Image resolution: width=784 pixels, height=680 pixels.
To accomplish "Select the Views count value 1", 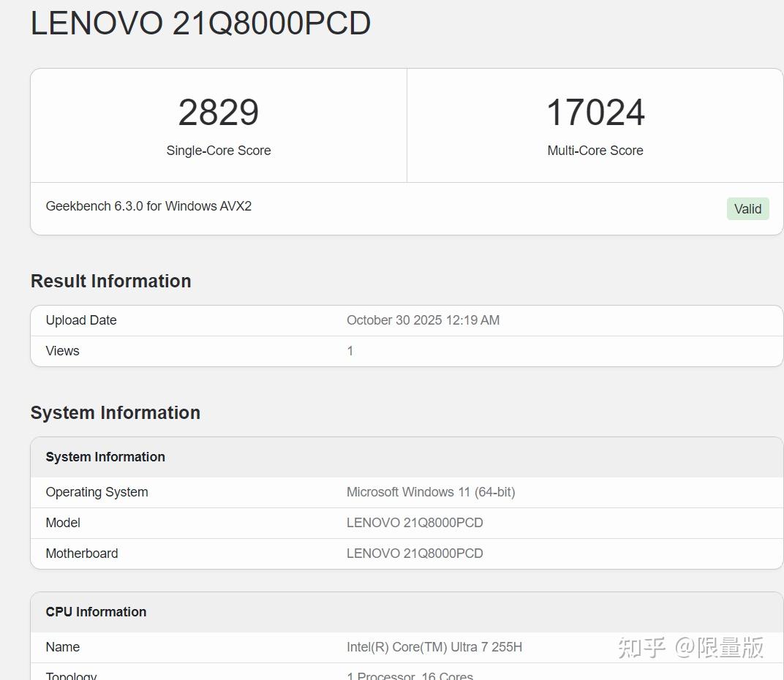I will coord(350,351).
